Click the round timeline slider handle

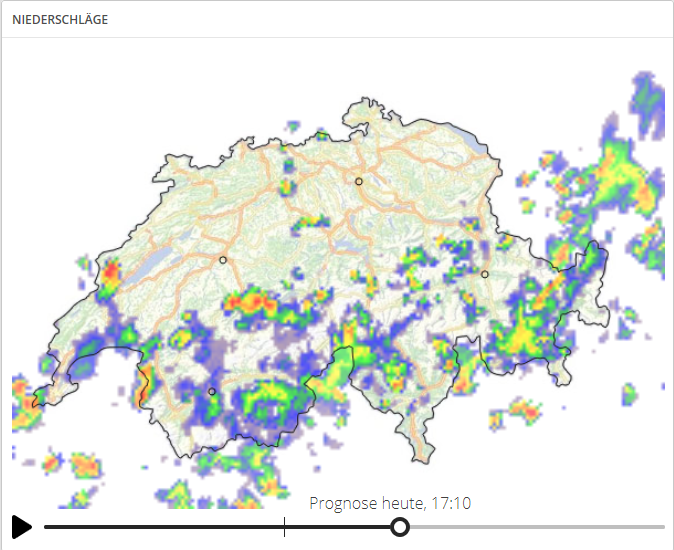[400, 527]
